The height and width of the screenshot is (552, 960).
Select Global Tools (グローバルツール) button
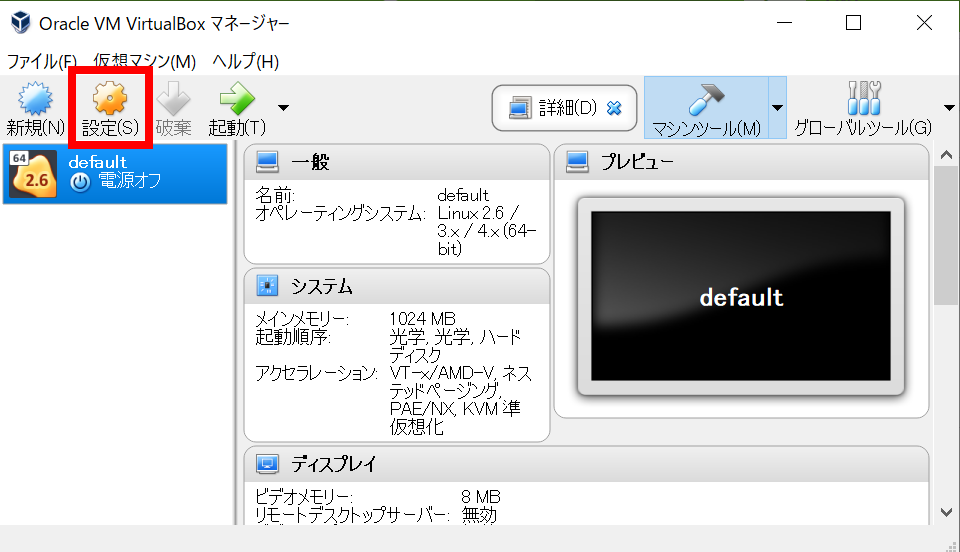pyautogui.click(x=863, y=108)
